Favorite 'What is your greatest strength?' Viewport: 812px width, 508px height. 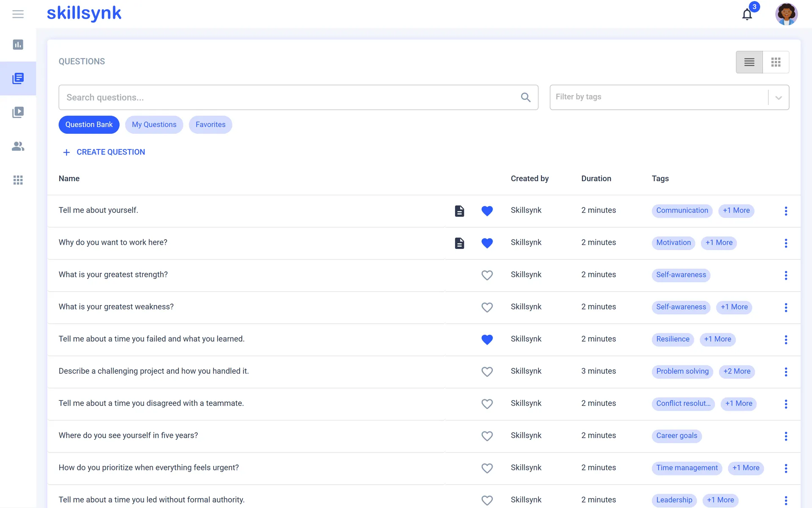(x=487, y=275)
